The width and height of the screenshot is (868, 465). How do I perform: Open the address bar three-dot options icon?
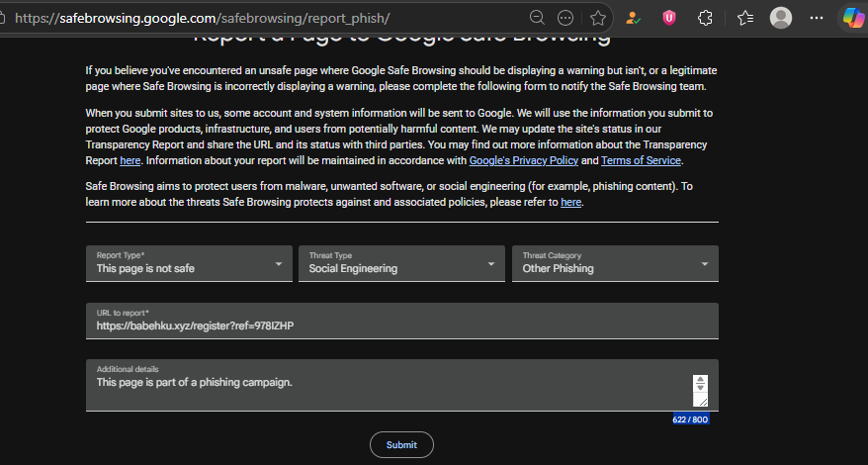point(565,18)
